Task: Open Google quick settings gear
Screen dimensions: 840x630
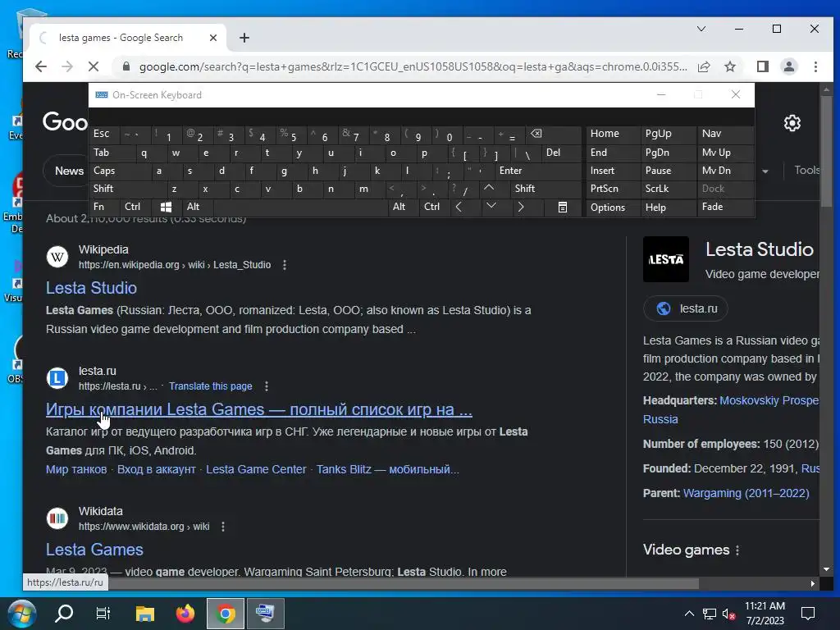Action: pos(792,123)
